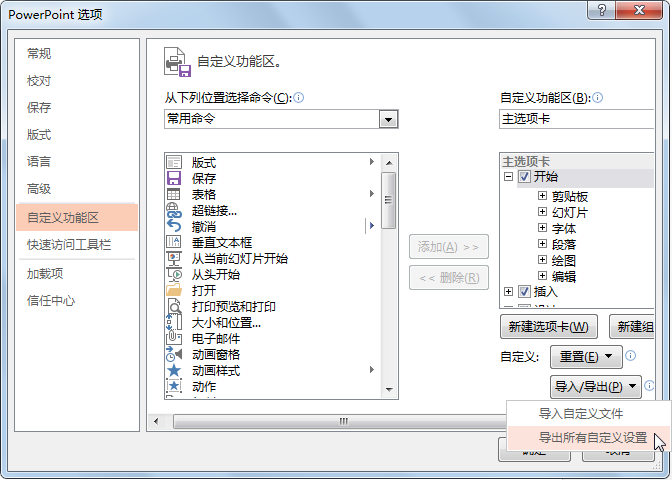Click the 撤消 undo arrow icon
Viewport: 672px width, 480px height.
[x=174, y=226]
